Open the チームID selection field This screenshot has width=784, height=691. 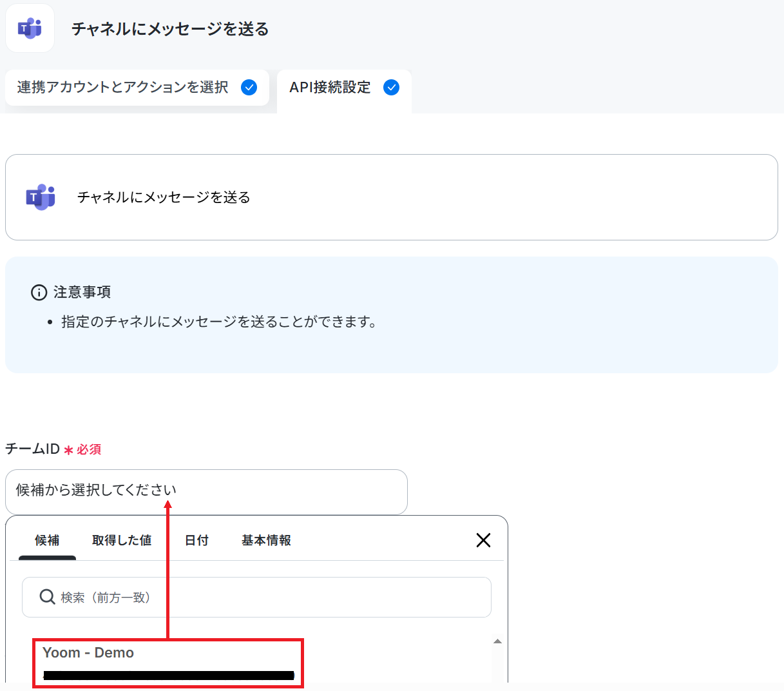[206, 492]
